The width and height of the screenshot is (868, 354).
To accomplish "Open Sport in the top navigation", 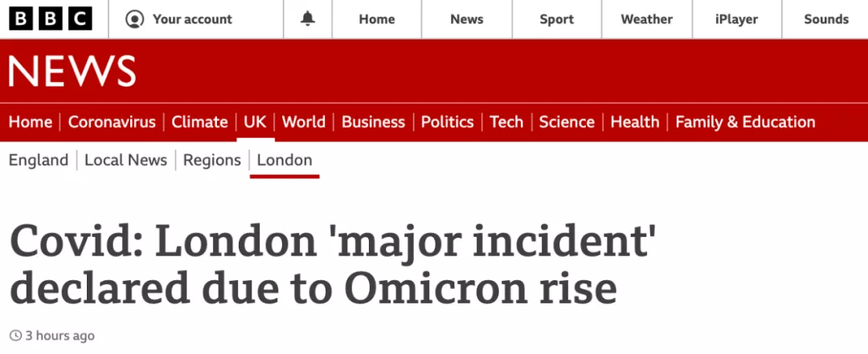I will 557,19.
